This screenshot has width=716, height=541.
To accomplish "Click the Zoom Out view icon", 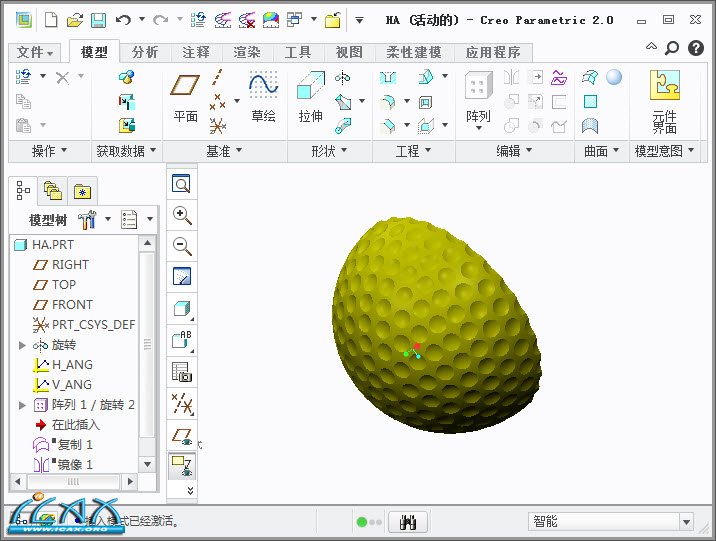I will [181, 246].
